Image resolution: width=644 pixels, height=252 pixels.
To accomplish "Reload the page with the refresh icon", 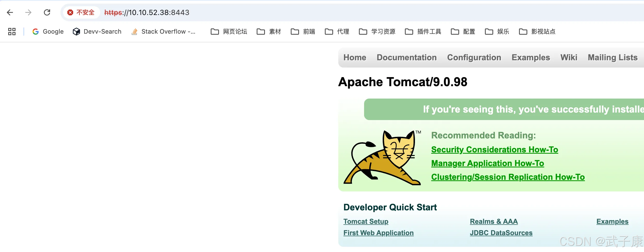I will pyautogui.click(x=47, y=12).
